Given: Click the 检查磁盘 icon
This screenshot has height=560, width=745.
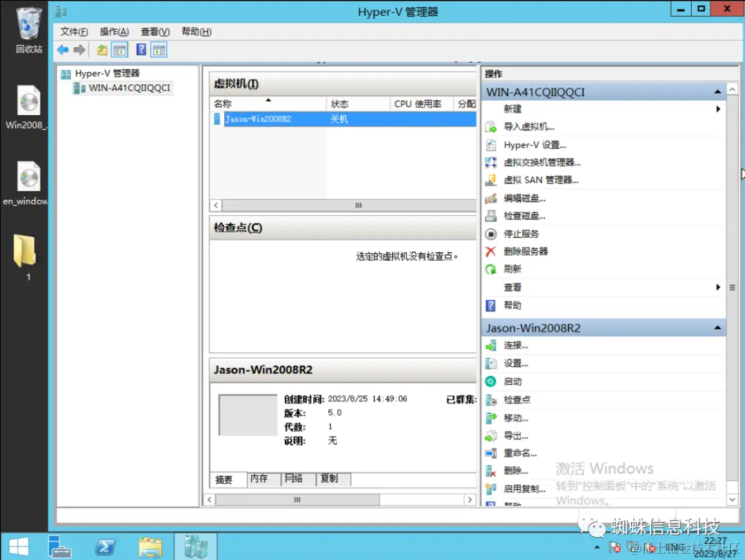Looking at the screenshot, I should 491,216.
